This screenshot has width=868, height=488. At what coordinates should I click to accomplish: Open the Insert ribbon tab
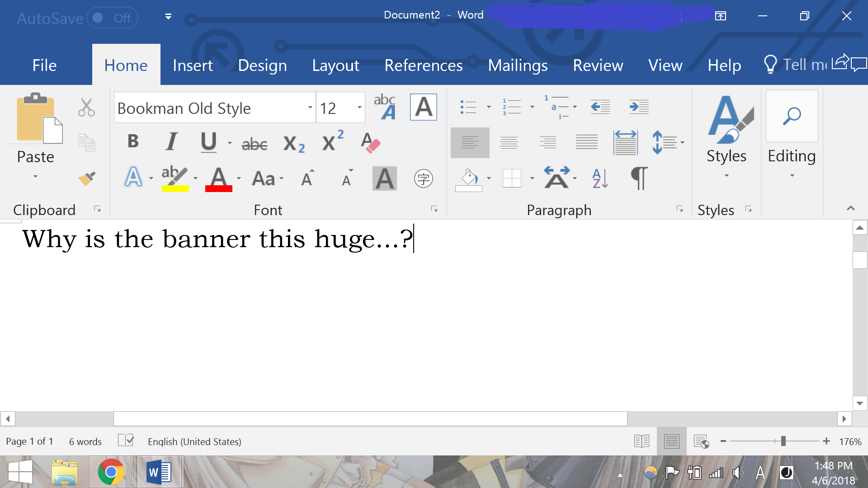coord(192,65)
